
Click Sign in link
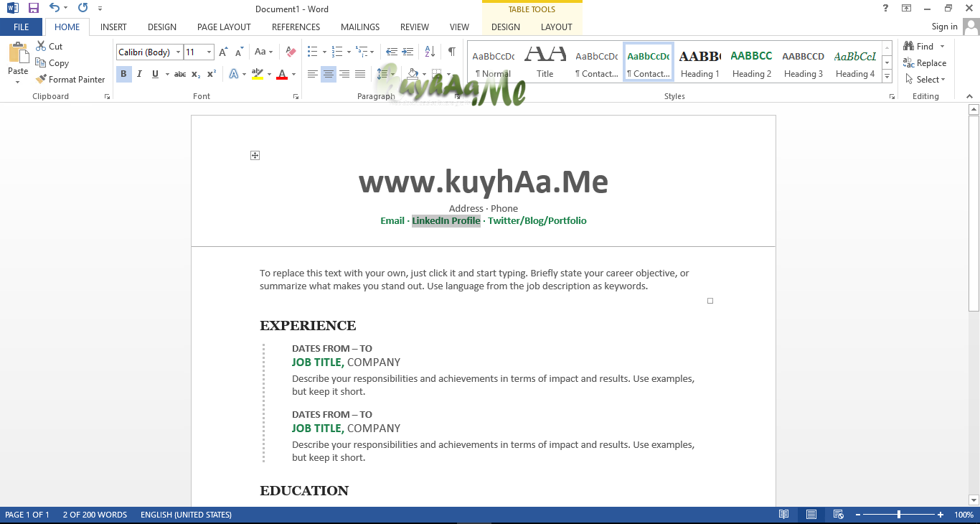[x=944, y=27]
